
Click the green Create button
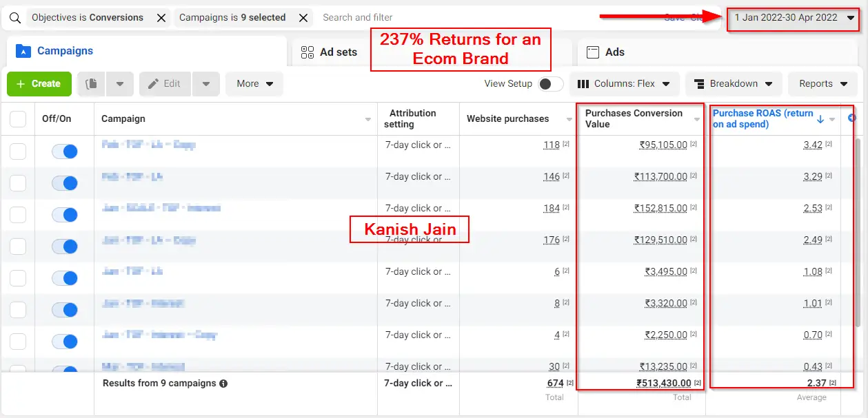39,84
